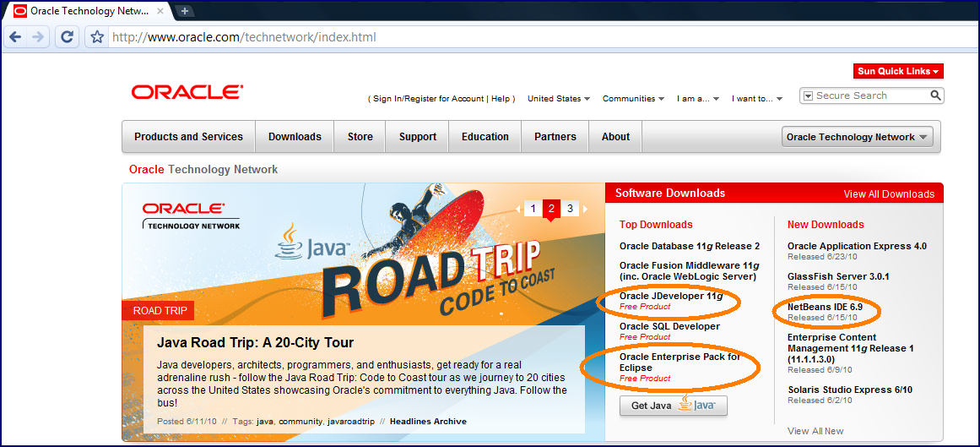Open the Sun Quick Links dropdown
This screenshot has height=447, width=980.
(x=898, y=71)
